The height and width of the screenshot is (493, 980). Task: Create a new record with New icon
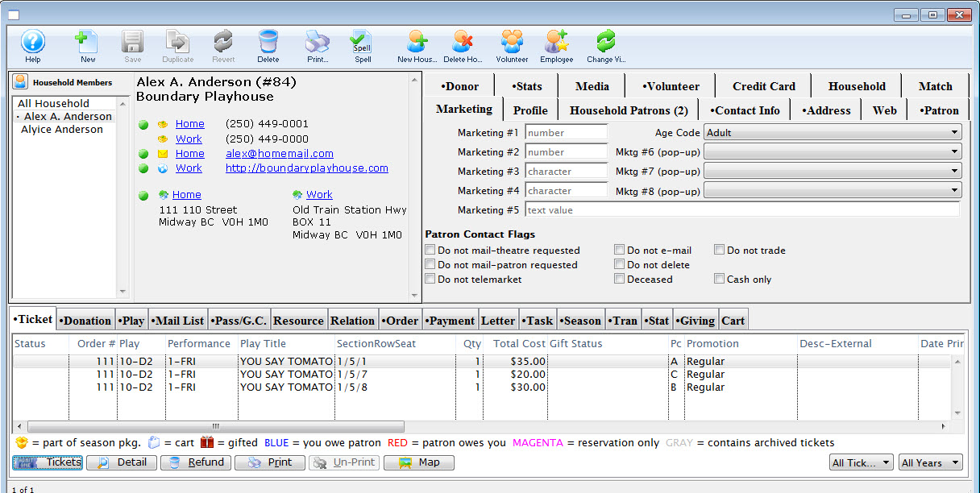87,43
